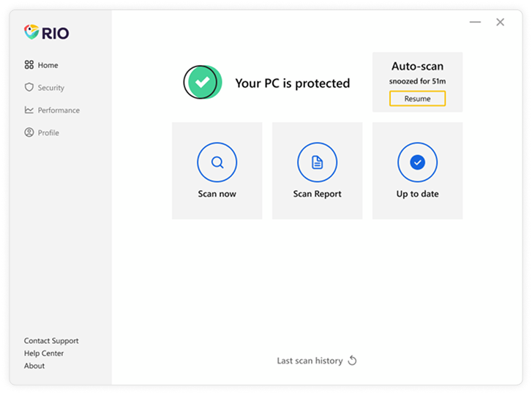Click the green protected checkmark icon
The width and height of the screenshot is (532, 395).
203,83
